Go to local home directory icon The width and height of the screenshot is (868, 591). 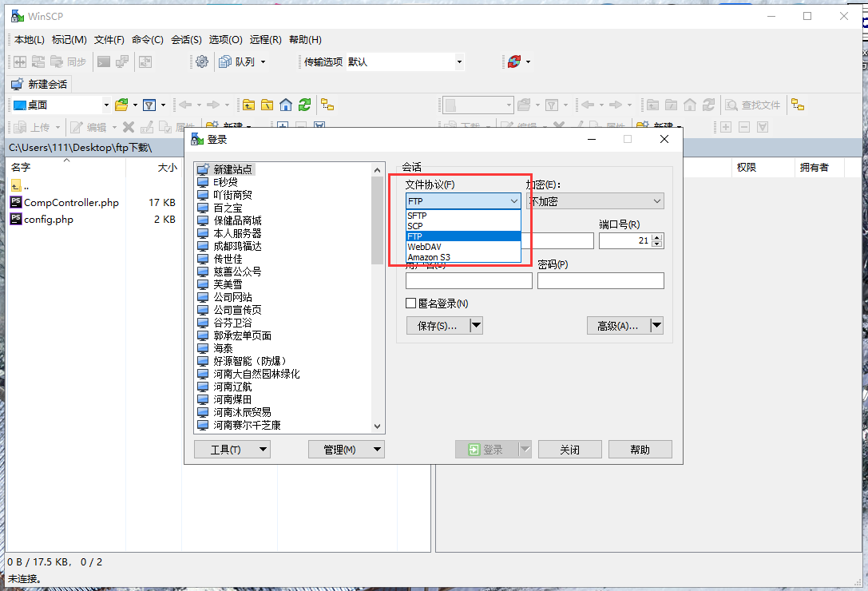coord(286,105)
